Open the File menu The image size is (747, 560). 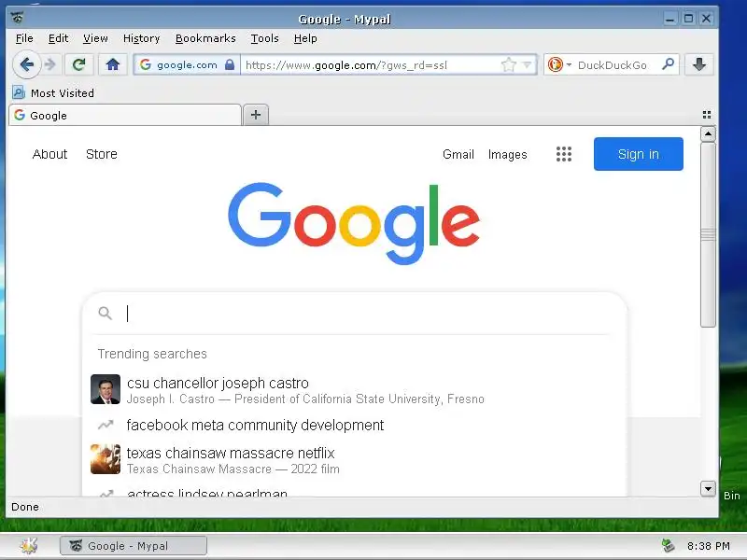[24, 38]
